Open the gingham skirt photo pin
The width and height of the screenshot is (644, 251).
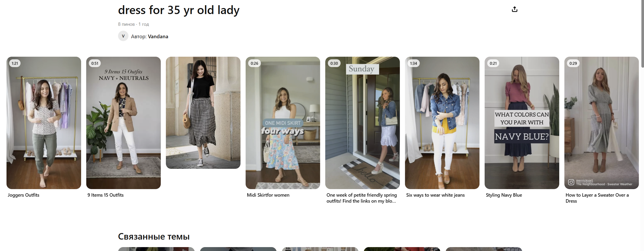tap(203, 113)
